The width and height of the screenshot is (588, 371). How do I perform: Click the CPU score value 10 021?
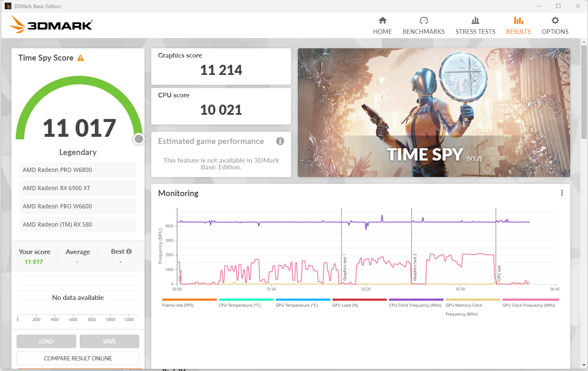[x=221, y=110]
